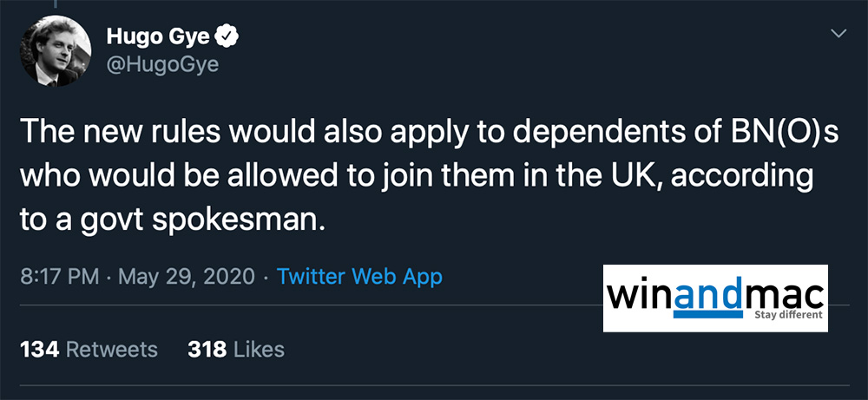Click the winandmac logo watermark
Viewport: 868px width, 400px height.
tap(715, 298)
